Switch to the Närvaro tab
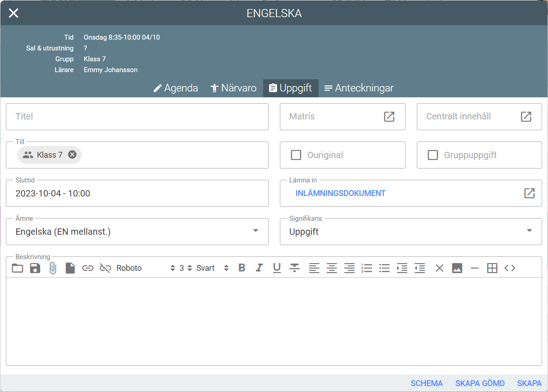The image size is (548, 392). click(233, 88)
